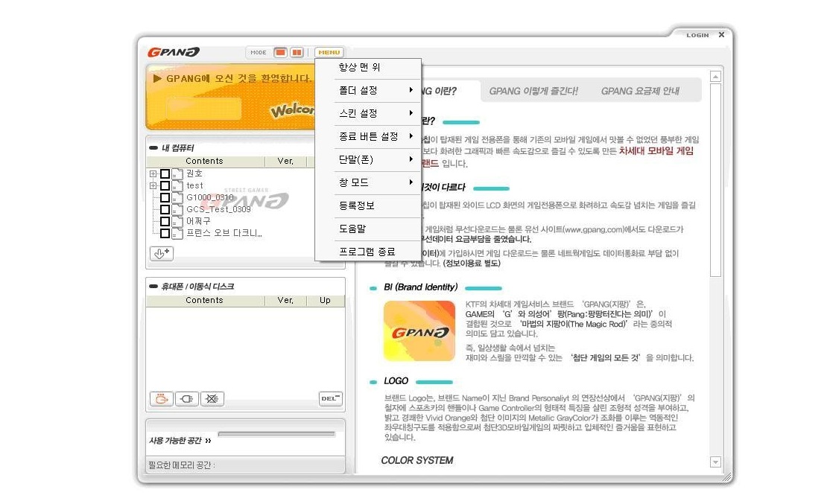Click the plug connect icon button
The height and width of the screenshot is (504, 830).
(x=187, y=398)
